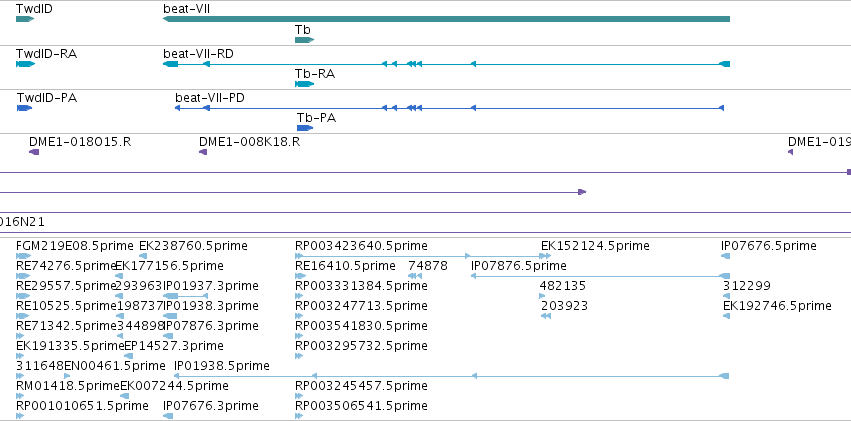The width and height of the screenshot is (851, 421).
Task: Click the TwdlD-RA transcript glyph
Action: [26, 64]
